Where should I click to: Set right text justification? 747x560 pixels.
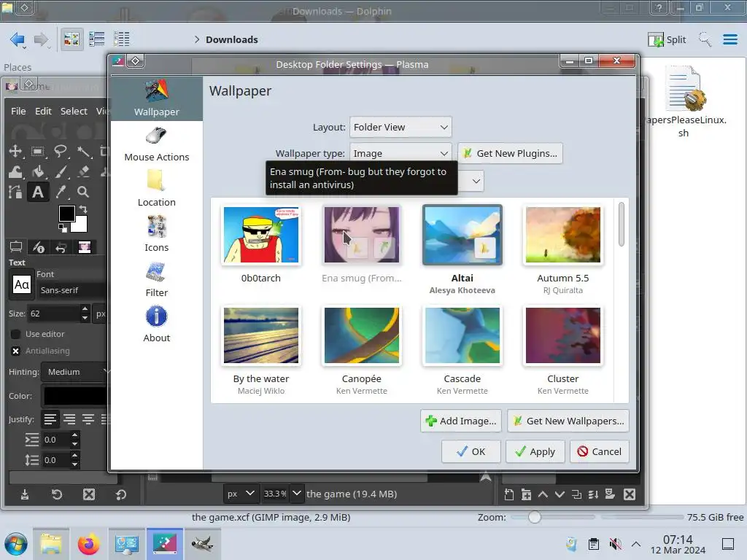tap(69, 419)
